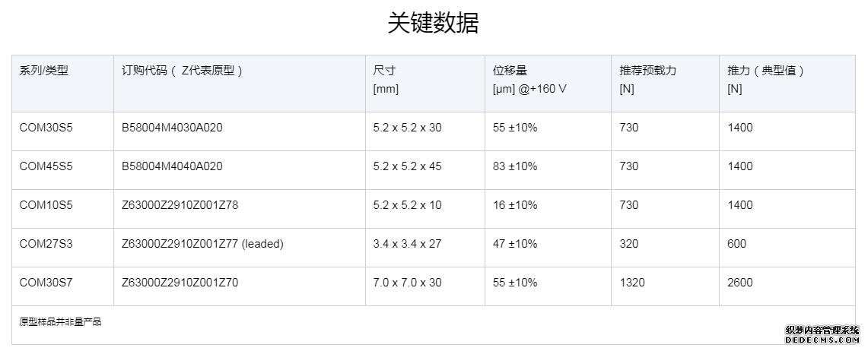Viewport: 868px width, 351px height.
Task: Click the 织梦内容管理系统 DEDECMS watermark
Action: tap(822, 334)
